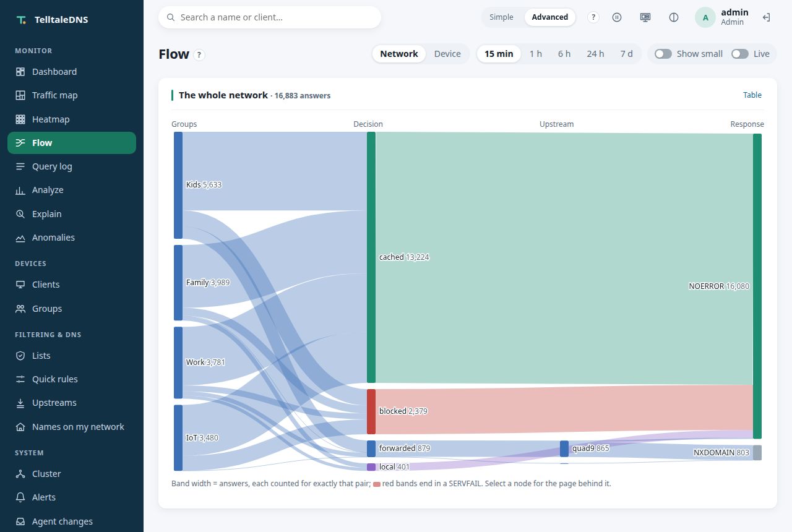Open the Dashboard sidebar icon
Screen dimensions: 792x532
pos(20,72)
